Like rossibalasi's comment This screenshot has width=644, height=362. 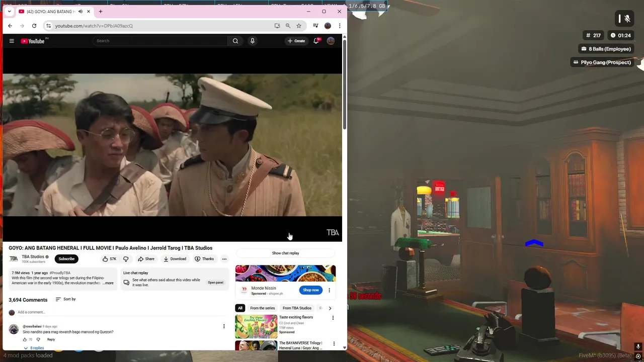pyautogui.click(x=25, y=339)
